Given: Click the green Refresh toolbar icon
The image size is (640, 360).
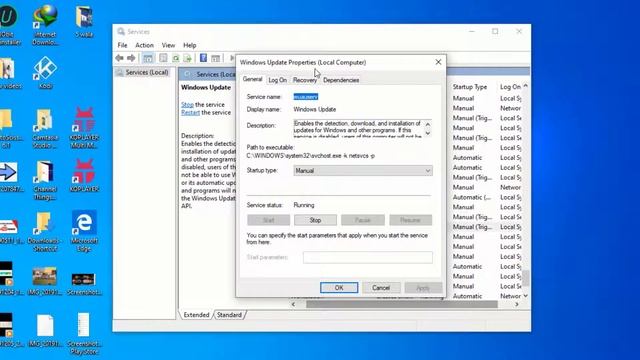Looking at the screenshot, I should point(176,58).
